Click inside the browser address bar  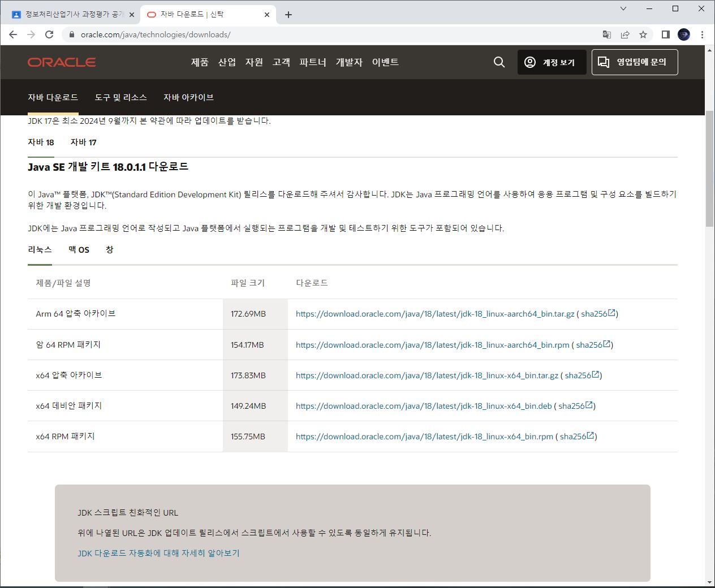pos(226,34)
